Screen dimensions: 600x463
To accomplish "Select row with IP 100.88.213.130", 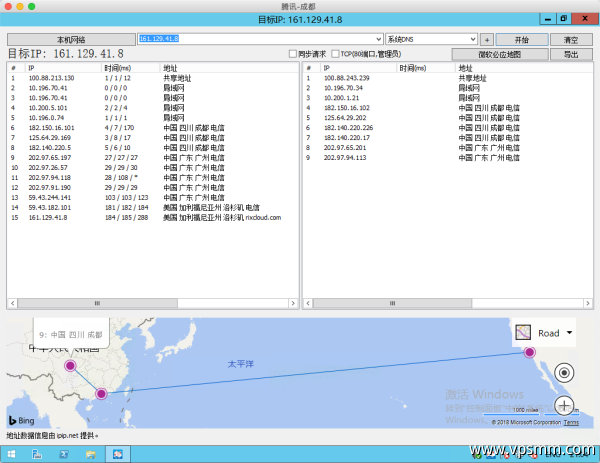I will [152, 78].
